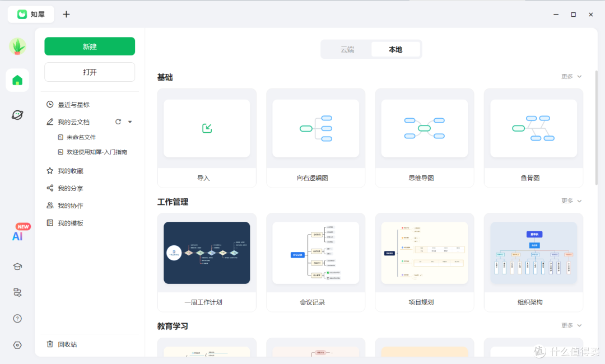The width and height of the screenshot is (605, 364).
Task: Open the 未命名文件 document
Action: (x=81, y=137)
